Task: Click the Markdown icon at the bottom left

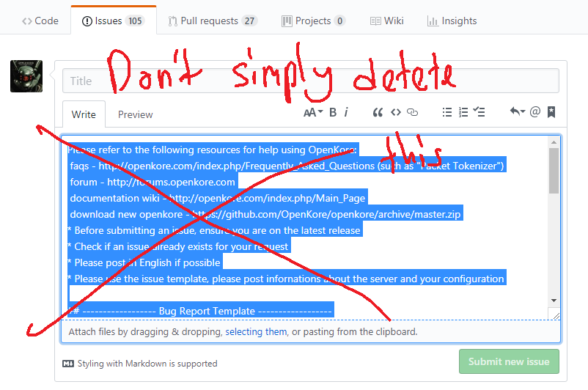Action: [68, 364]
